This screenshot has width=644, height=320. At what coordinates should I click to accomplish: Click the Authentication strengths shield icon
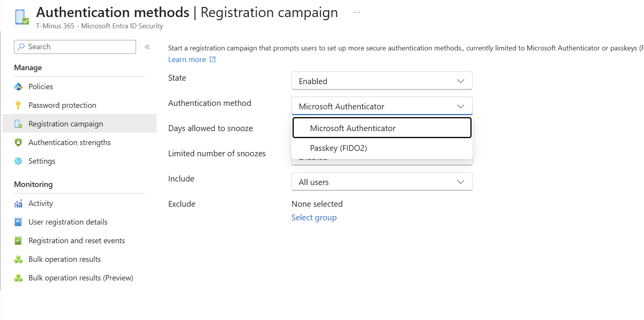pos(18,142)
